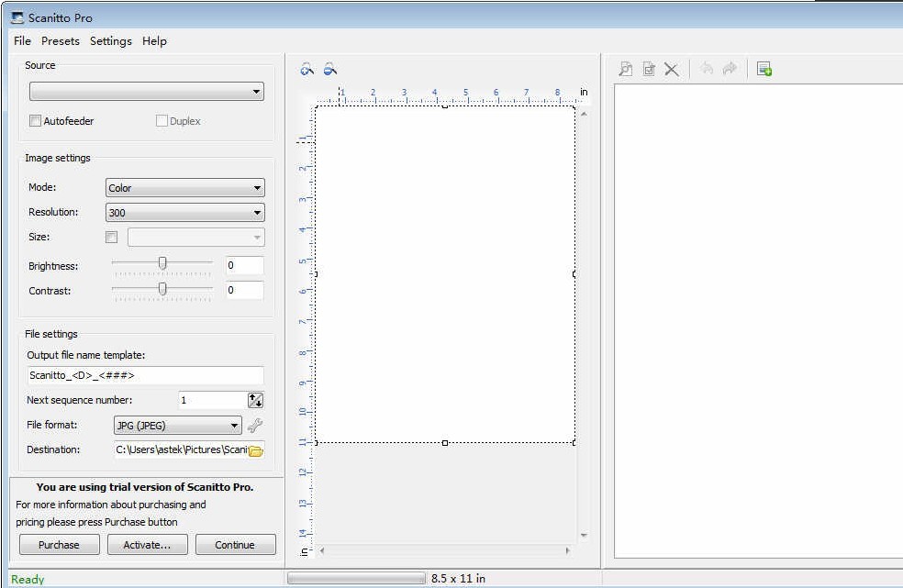The width and height of the screenshot is (903, 588).
Task: Click the rotate left arrow icon
Action: 707,69
